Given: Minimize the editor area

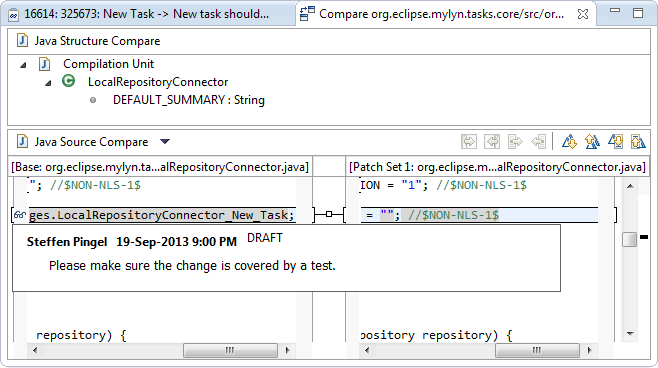Looking at the screenshot, I should [x=615, y=11].
